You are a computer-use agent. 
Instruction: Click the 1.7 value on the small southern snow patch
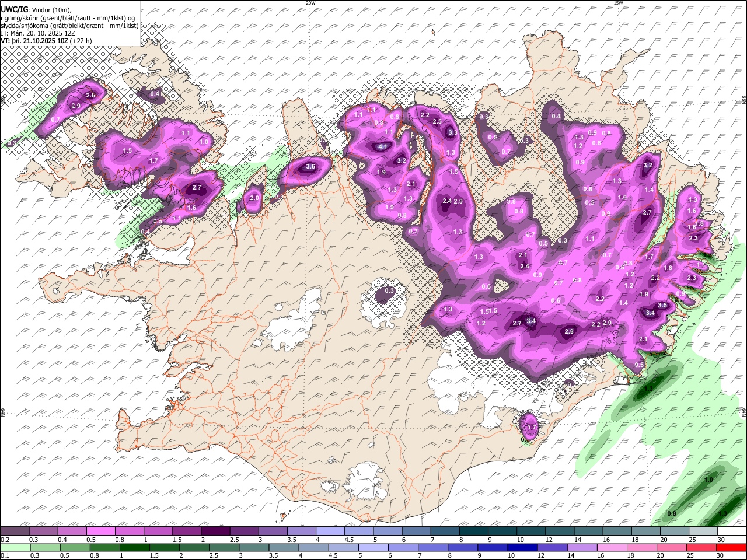[x=531, y=428]
